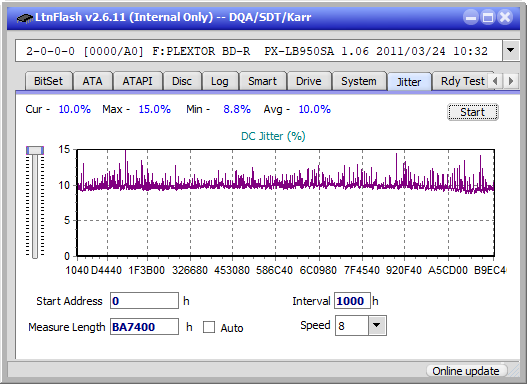Image resolution: width=527 pixels, height=384 pixels.
Task: Open the Rdy Test tab
Action: point(462,81)
